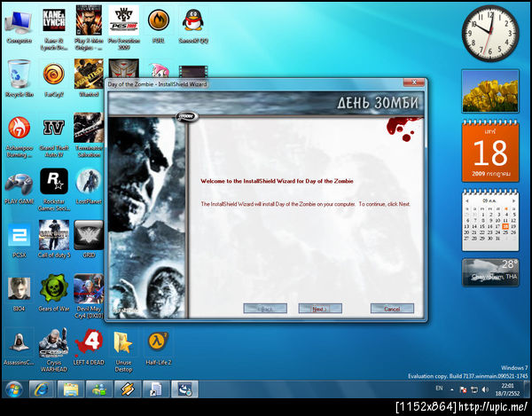Select the Rockstar Games Social icon
This screenshot has width=532, height=416.
(53, 190)
